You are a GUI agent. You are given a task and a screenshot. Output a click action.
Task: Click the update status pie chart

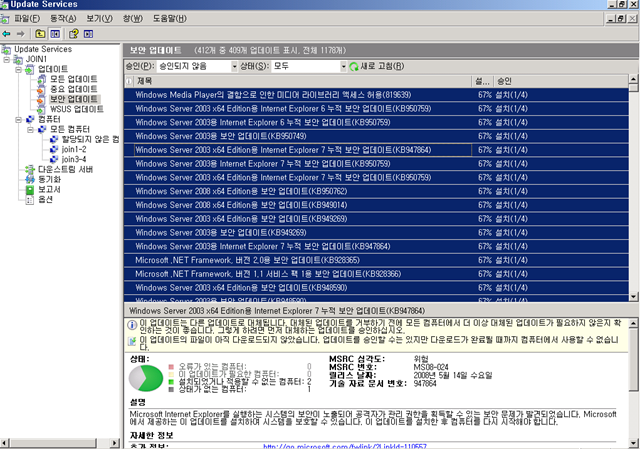coord(146,378)
